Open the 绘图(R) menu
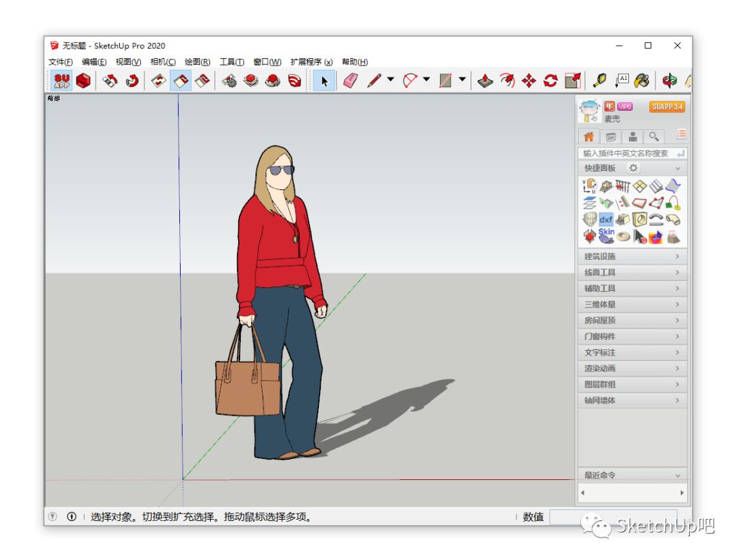Screen dimensions: 739x560 coord(198,62)
